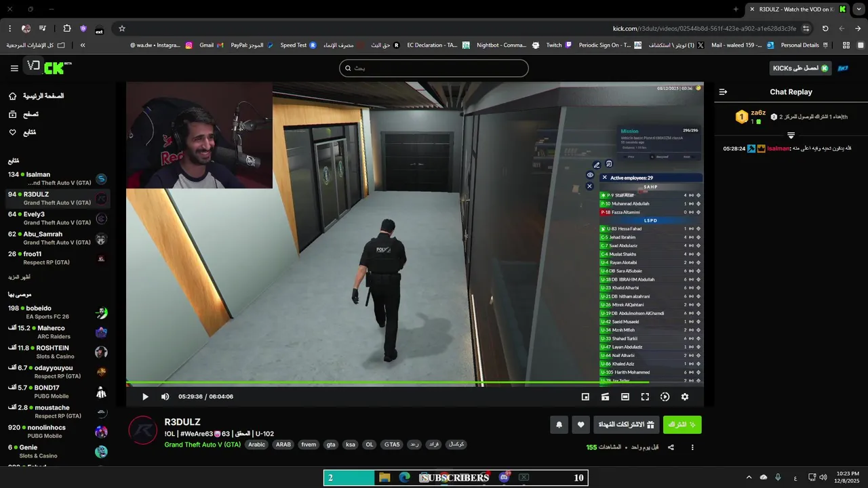Open bobeido recommended channel
The height and width of the screenshot is (488, 868).
[58, 312]
